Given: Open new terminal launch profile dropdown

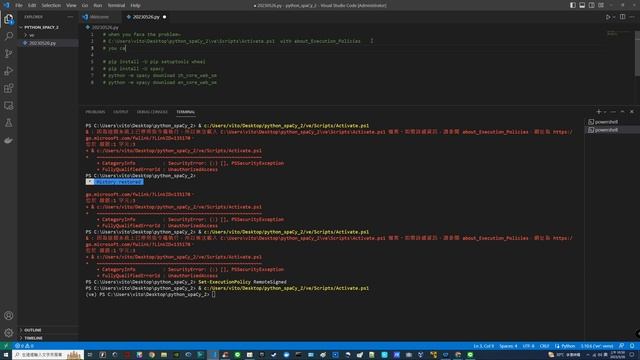Looking at the screenshot, I should [605, 112].
